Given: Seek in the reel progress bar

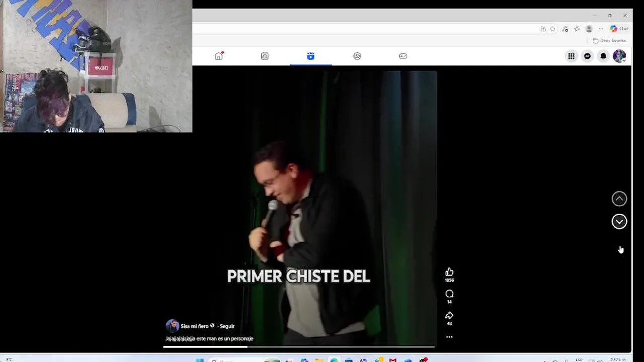Looking at the screenshot, I should click(x=299, y=347).
